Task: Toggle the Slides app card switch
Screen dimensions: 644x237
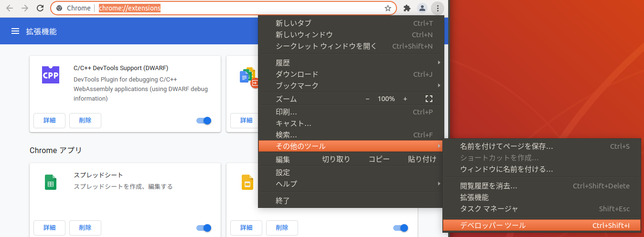Action: (401, 228)
